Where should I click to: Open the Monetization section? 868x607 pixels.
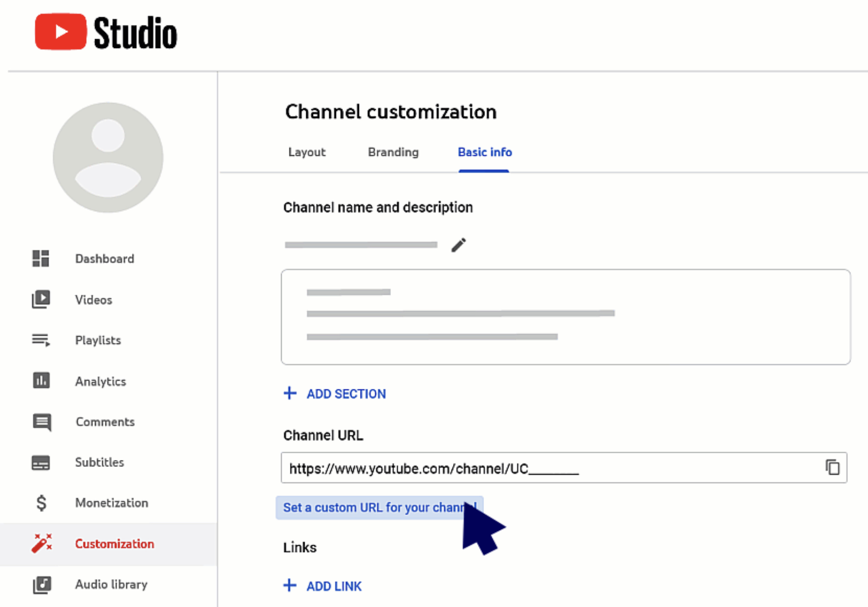tap(42, 503)
